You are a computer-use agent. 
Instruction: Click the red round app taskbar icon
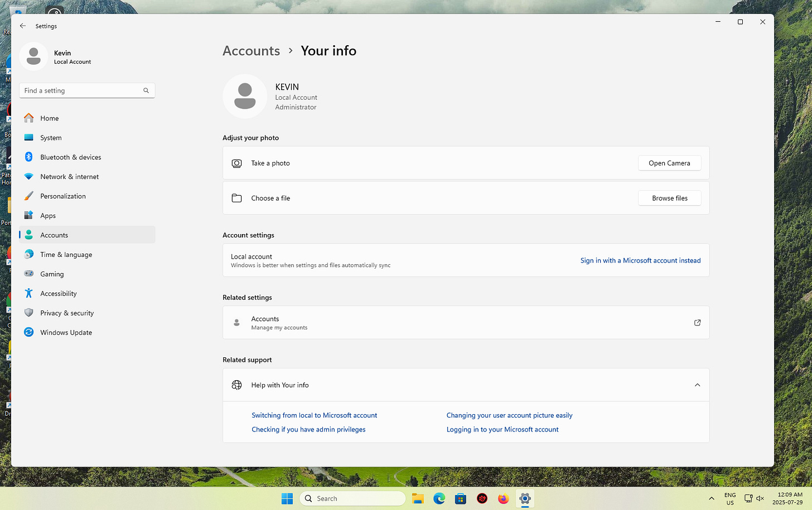pyautogui.click(x=482, y=498)
